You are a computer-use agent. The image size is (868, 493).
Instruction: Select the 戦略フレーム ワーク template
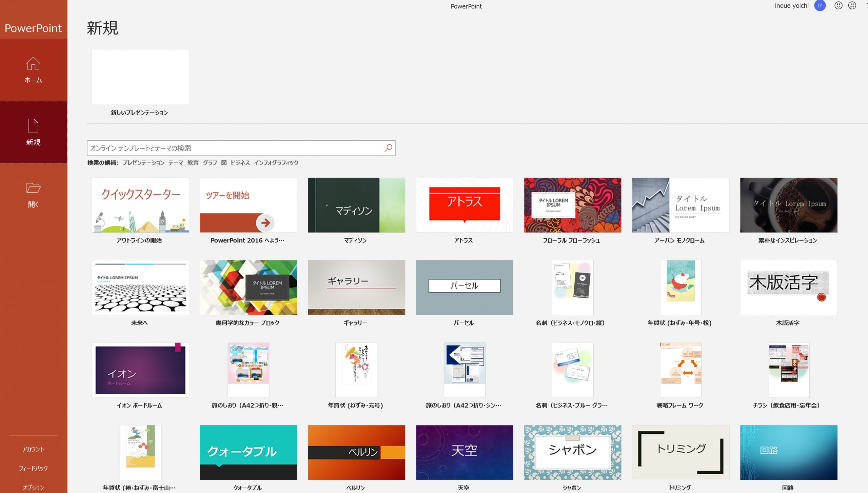click(x=680, y=370)
